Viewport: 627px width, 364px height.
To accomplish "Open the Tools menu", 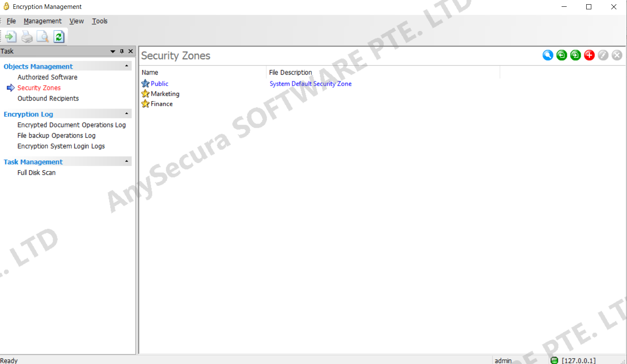I will click(x=100, y=21).
